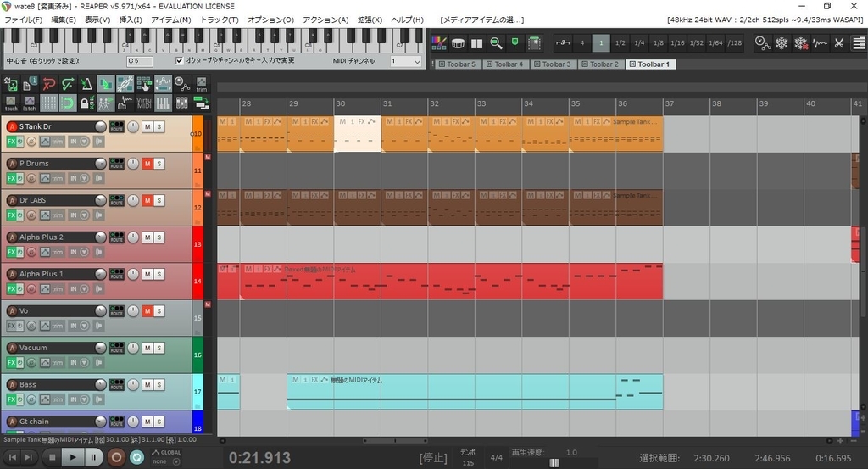The height and width of the screenshot is (469, 868).
Task: Click the triplet grid icon
Action: tap(563, 43)
